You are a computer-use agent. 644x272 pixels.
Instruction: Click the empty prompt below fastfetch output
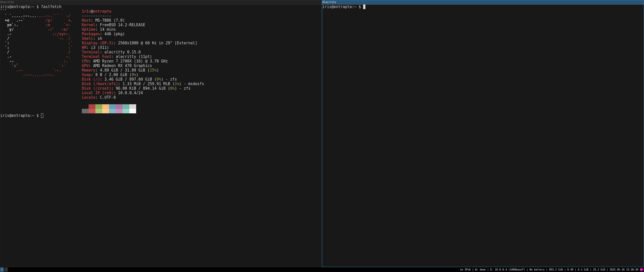pyautogui.click(x=22, y=116)
